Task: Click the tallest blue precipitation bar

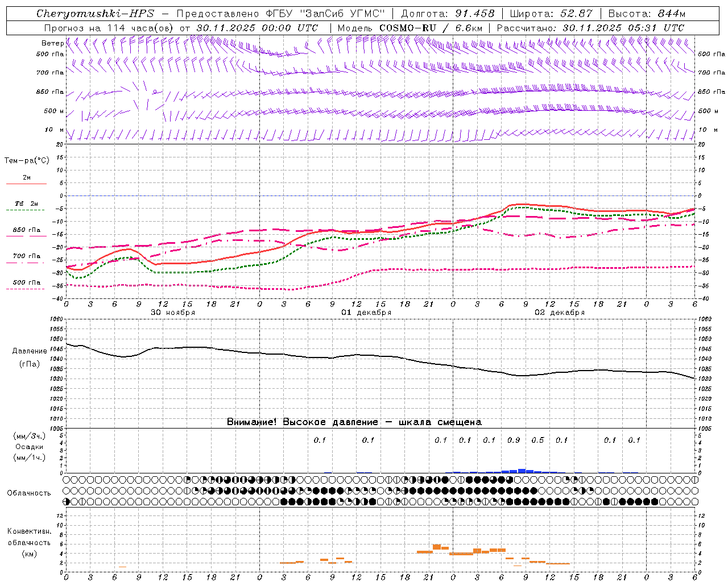Action: point(522,471)
